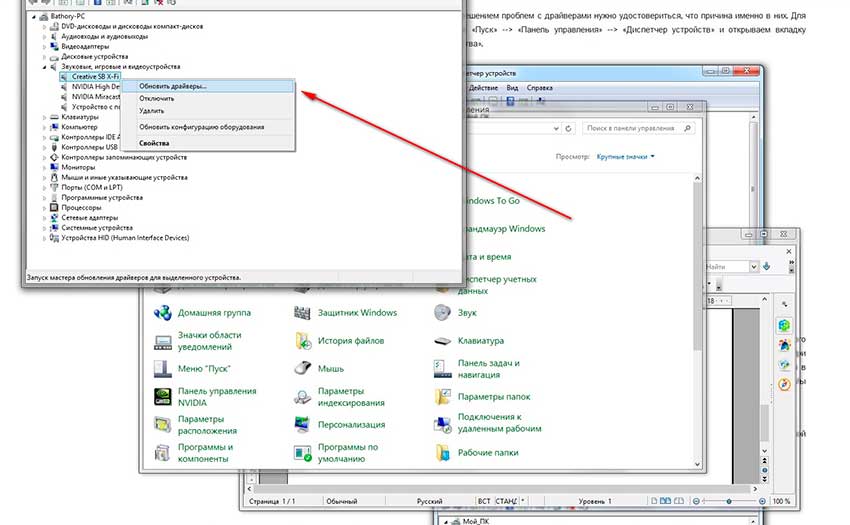The height and width of the screenshot is (525, 850).
Task: Click Control Panel search magnifier icon
Action: pyautogui.click(x=687, y=129)
